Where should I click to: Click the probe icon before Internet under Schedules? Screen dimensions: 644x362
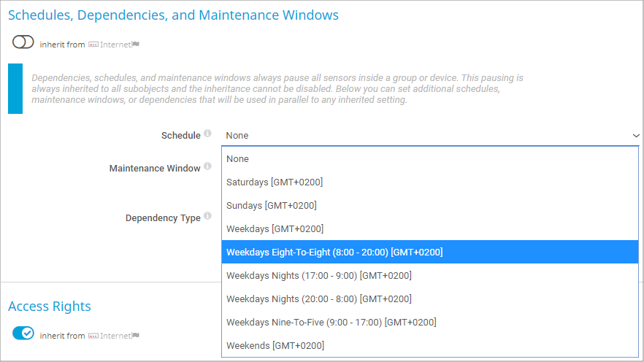93,45
